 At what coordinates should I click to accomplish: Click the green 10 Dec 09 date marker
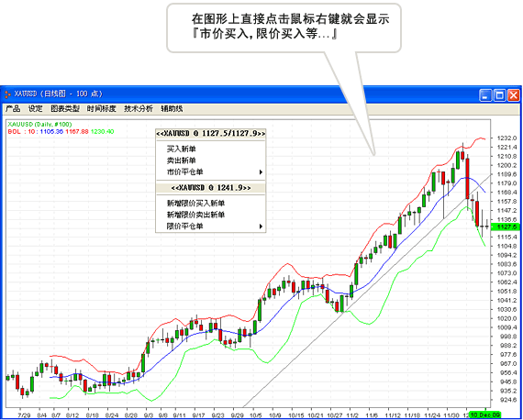pyautogui.click(x=485, y=415)
